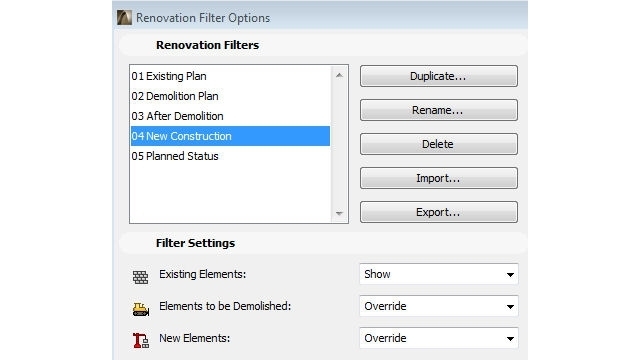
Task: Click the red crane New Elements icon
Action: click(x=141, y=340)
